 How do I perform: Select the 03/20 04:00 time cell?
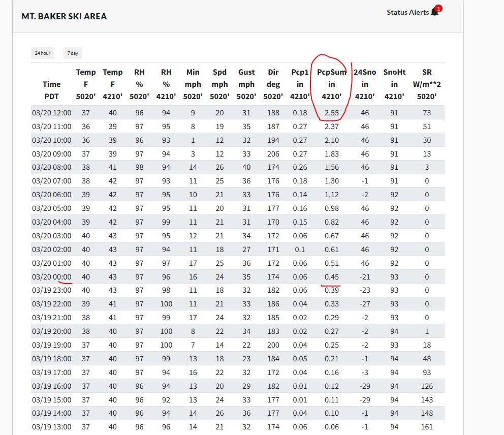[51, 222]
